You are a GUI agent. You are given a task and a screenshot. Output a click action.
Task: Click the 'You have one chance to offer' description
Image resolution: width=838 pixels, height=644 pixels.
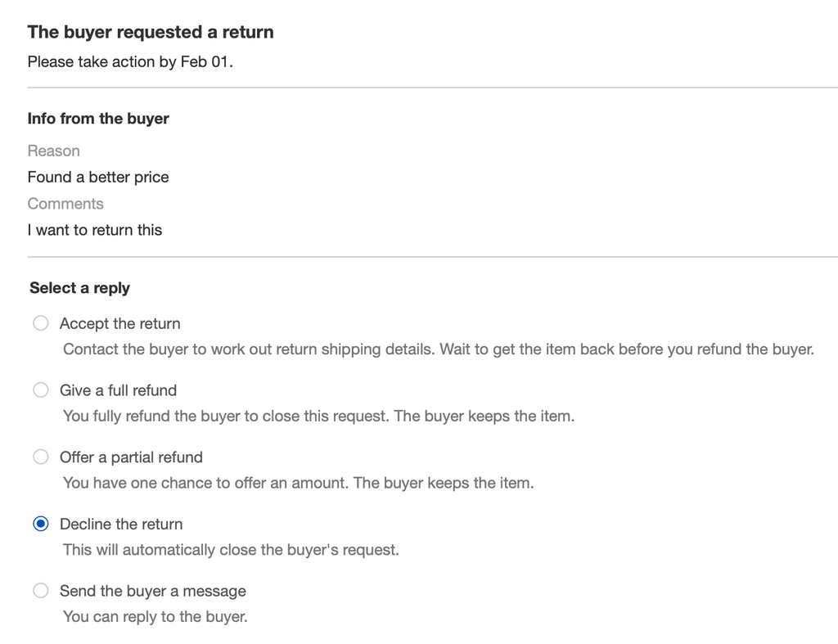pos(298,483)
